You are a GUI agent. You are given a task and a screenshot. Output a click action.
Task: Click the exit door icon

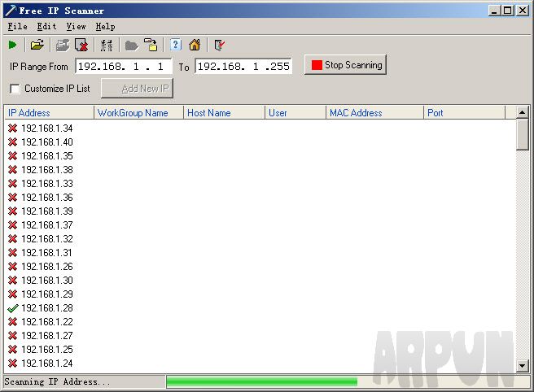coord(219,45)
